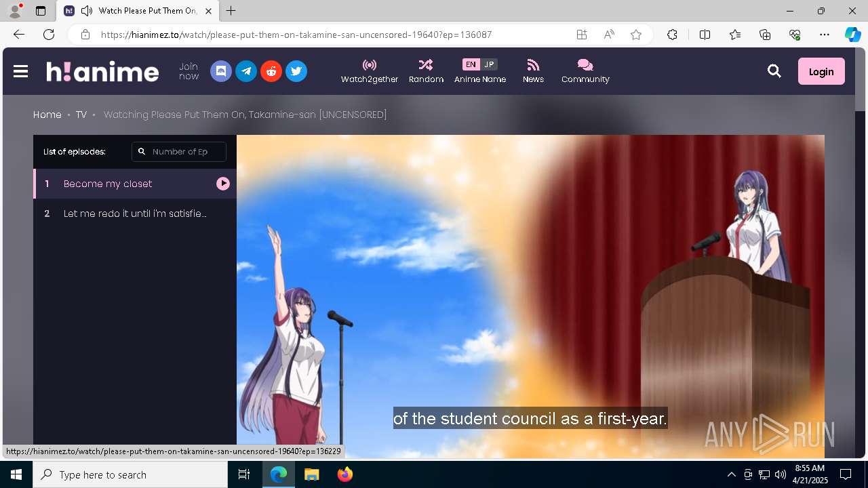Open File Explorer from the taskbar

click(312, 474)
